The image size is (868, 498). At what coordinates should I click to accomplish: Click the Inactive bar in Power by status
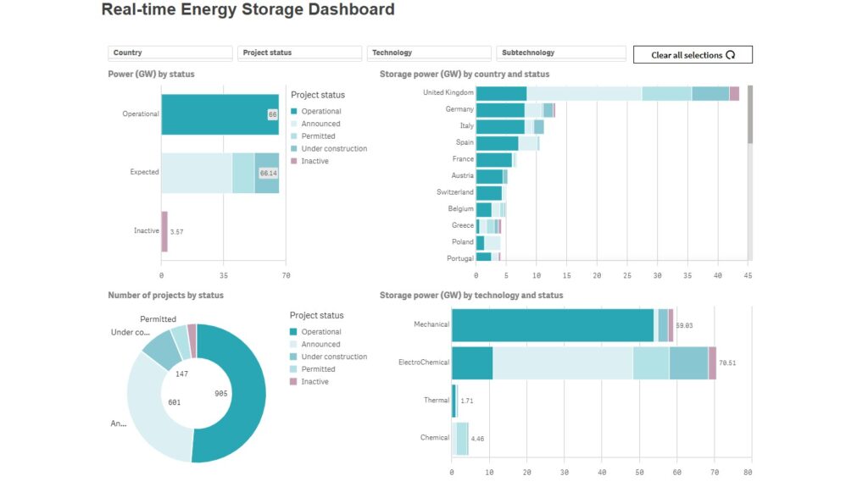(x=164, y=231)
